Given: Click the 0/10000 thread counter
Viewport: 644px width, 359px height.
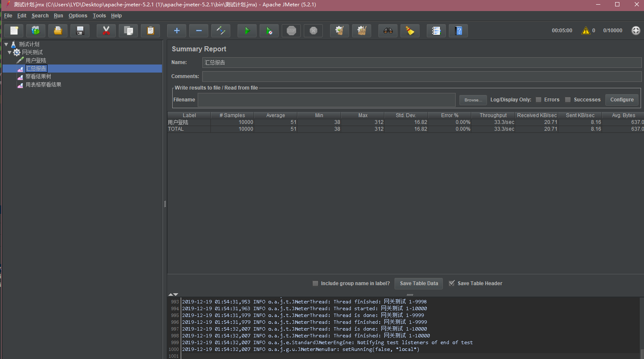Looking at the screenshot, I should click(x=613, y=31).
